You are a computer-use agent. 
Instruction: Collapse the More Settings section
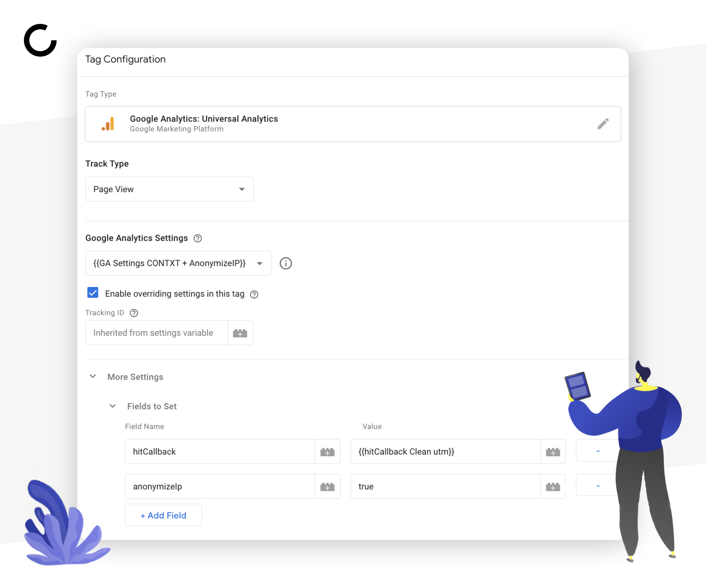93,377
